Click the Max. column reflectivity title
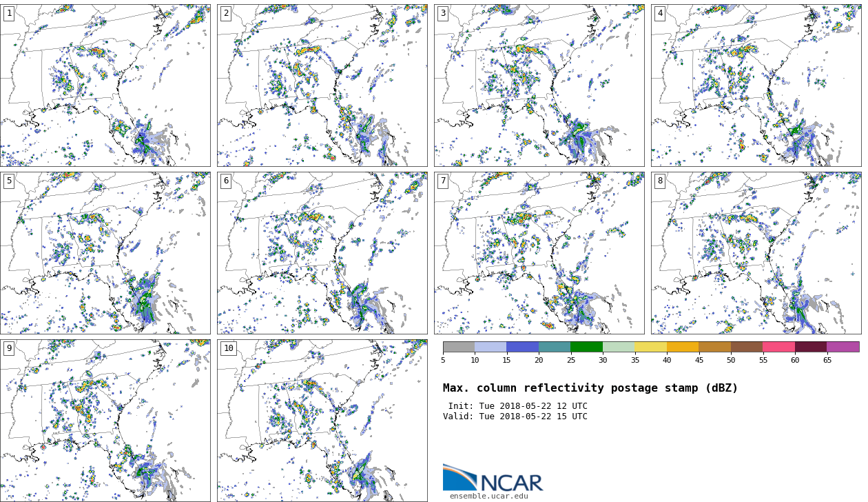This screenshot has width=868, height=502. 590,388
